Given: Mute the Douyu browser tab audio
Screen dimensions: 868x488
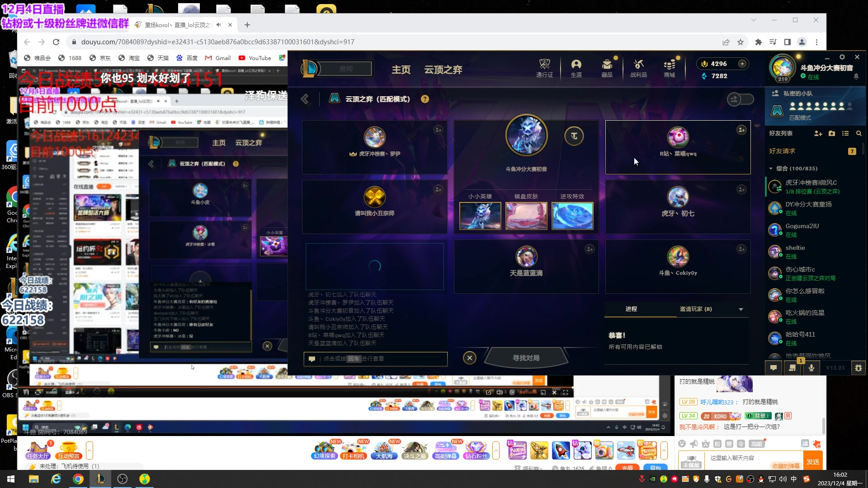Looking at the screenshot, I should [219, 25].
